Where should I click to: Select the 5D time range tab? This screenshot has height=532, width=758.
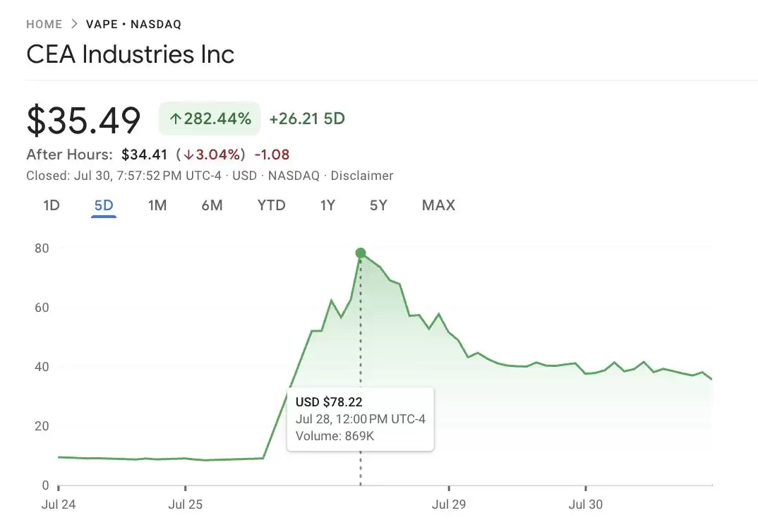[x=104, y=205]
